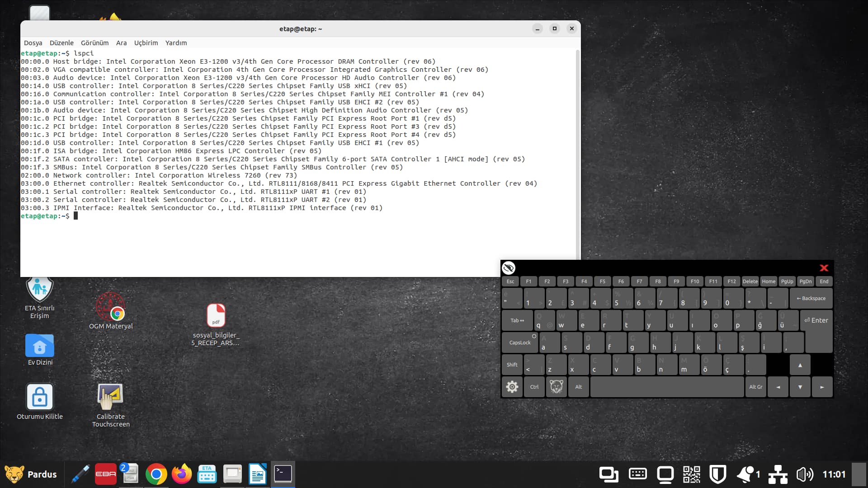Open the Pardus start menu
Screen dimensions: 868x488
point(31,474)
